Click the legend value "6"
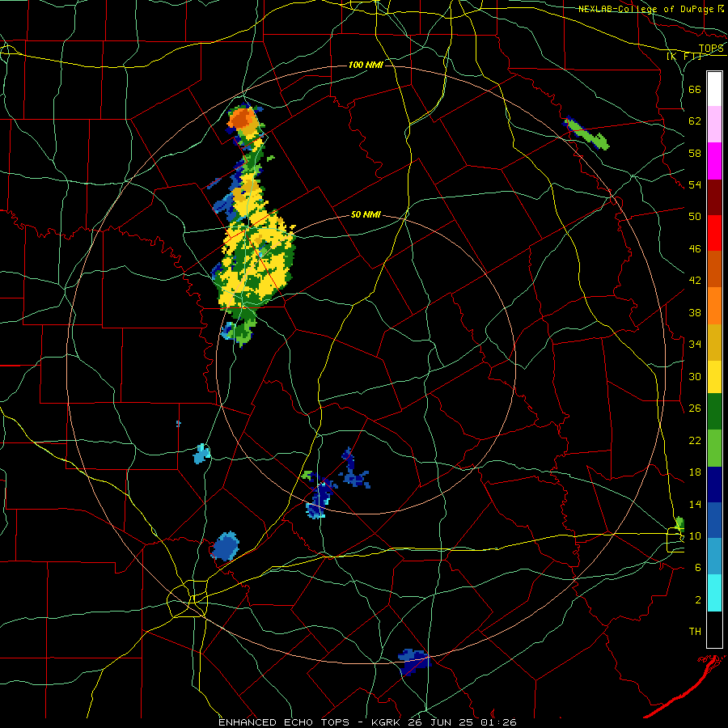Screen dimensions: 728x728 [698, 567]
